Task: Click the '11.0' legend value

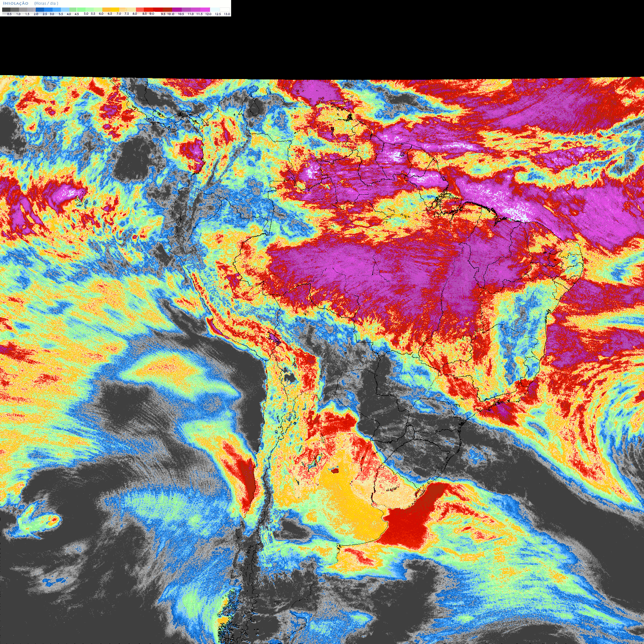Action: point(191,14)
